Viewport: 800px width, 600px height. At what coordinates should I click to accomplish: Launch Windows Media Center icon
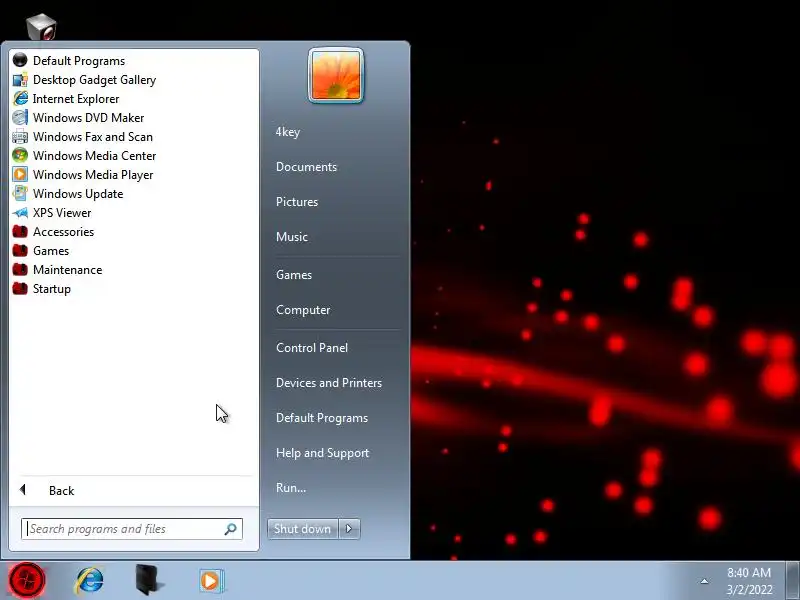(x=20, y=156)
